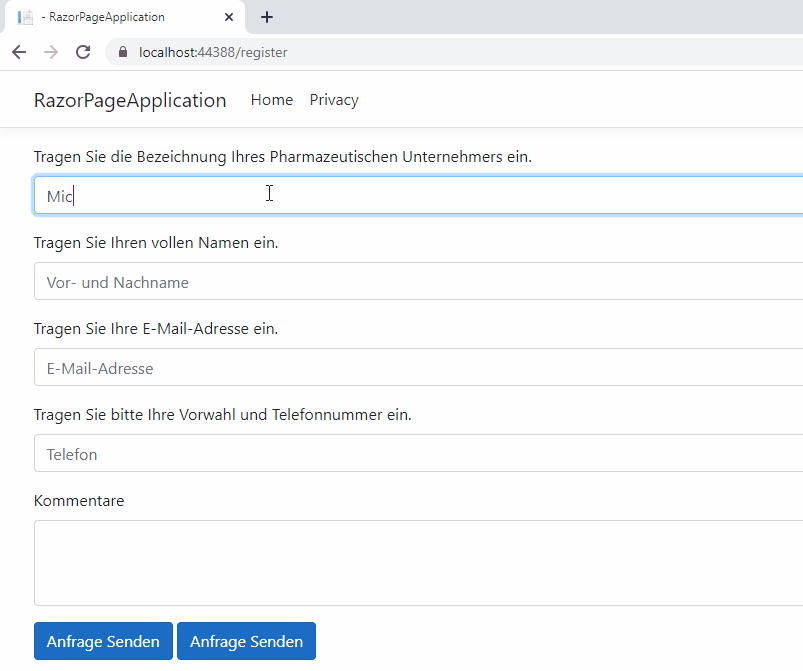This screenshot has width=803, height=671.
Task: Click the label "Tragen Sie Ihre E-Mail-Adresse ein."
Action: [x=156, y=329]
